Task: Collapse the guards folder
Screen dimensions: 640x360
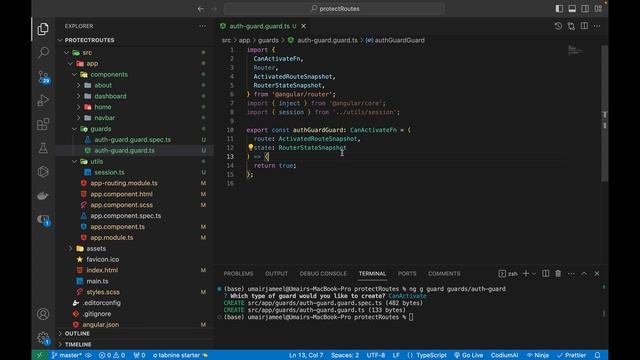Action: click(74, 129)
